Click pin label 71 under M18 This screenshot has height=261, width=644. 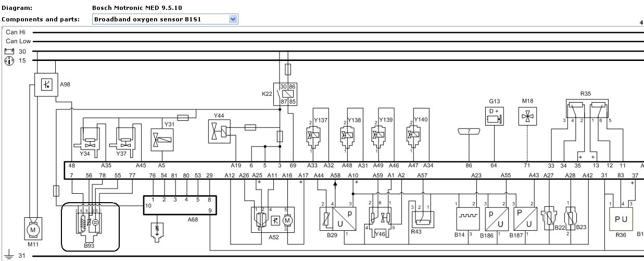[x=527, y=166]
